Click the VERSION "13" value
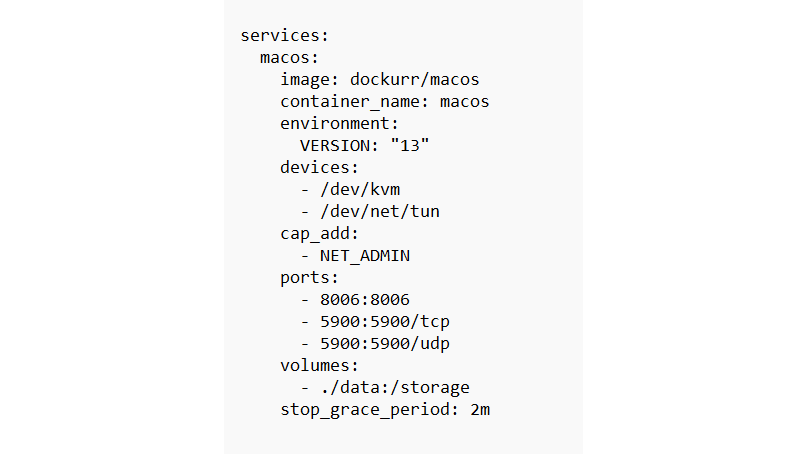The image size is (807, 454). coord(410,145)
